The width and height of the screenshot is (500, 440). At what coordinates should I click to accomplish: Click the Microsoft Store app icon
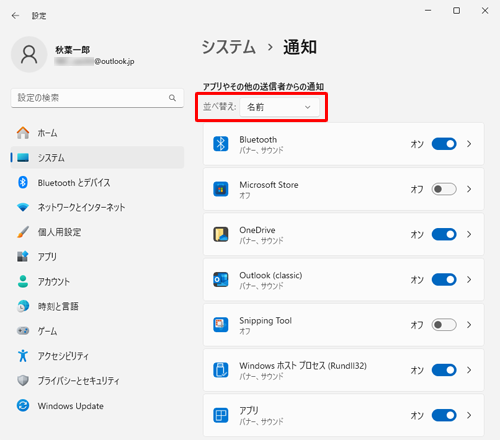221,189
